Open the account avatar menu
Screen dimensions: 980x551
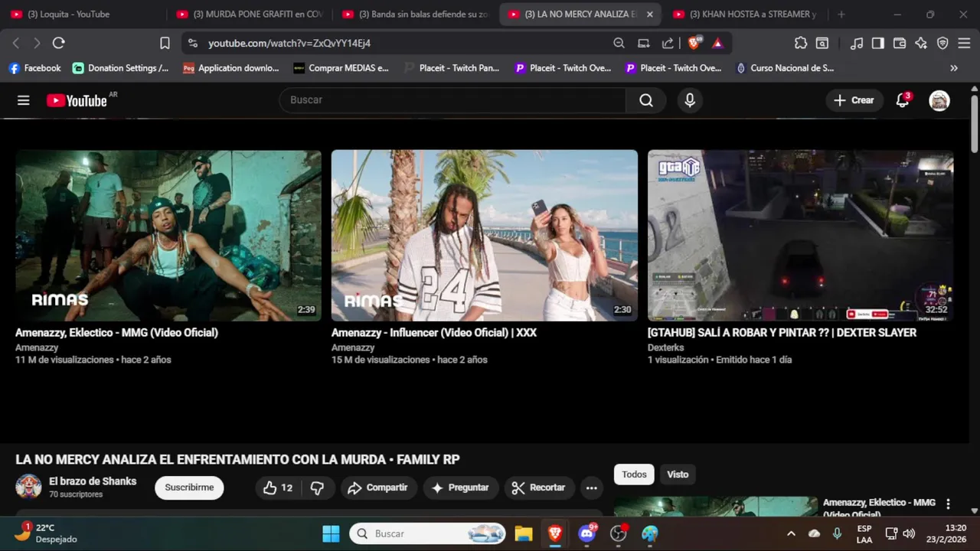[x=939, y=100]
